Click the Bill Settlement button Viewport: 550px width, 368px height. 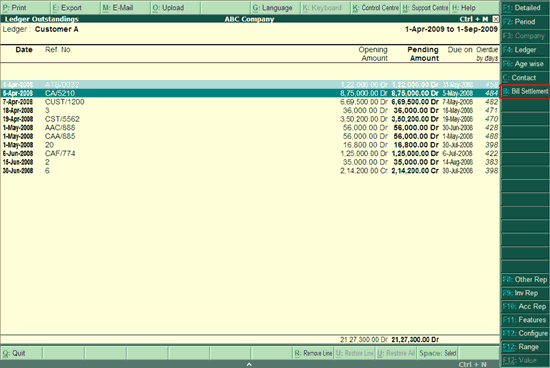click(x=525, y=92)
